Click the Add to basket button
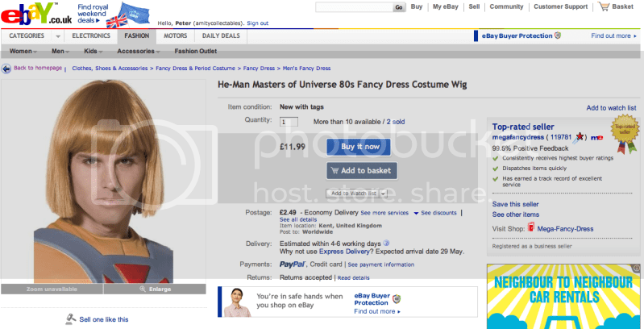The image size is (644, 329). click(362, 171)
